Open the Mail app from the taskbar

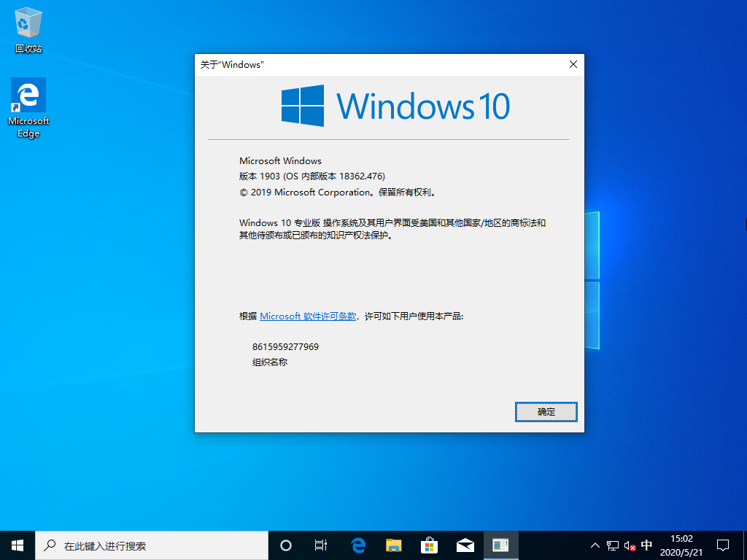(x=465, y=545)
